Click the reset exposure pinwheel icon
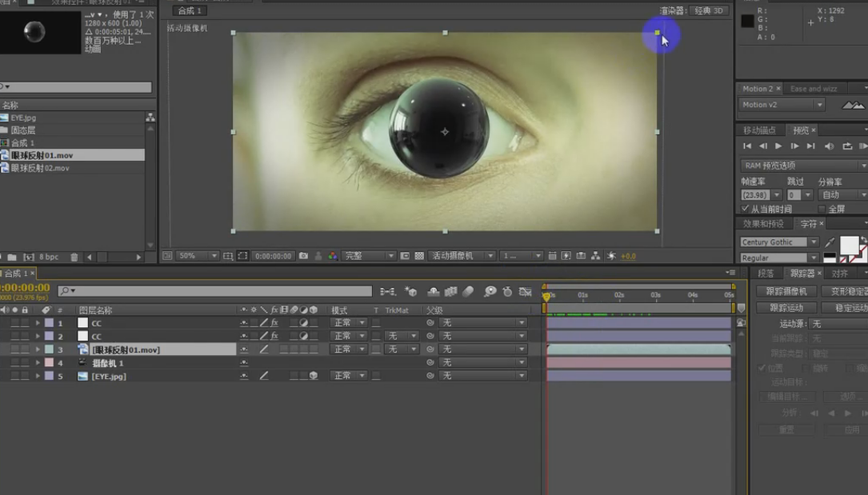The height and width of the screenshot is (495, 868). click(611, 256)
